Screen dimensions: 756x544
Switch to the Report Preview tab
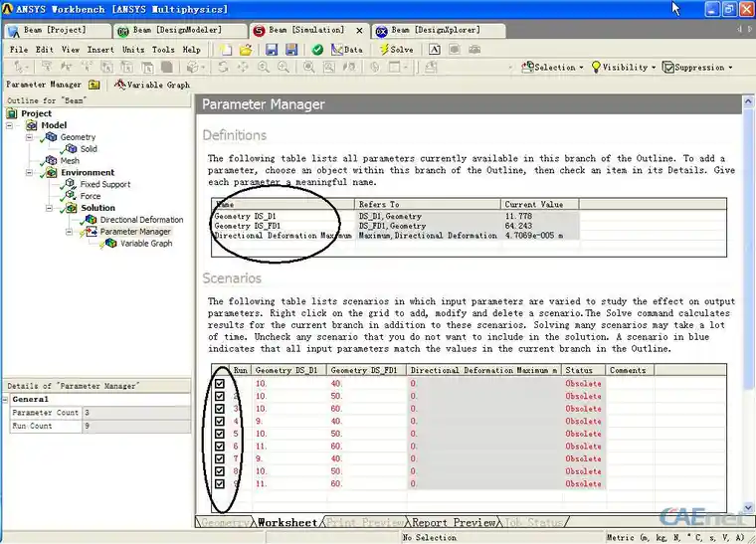(454, 522)
